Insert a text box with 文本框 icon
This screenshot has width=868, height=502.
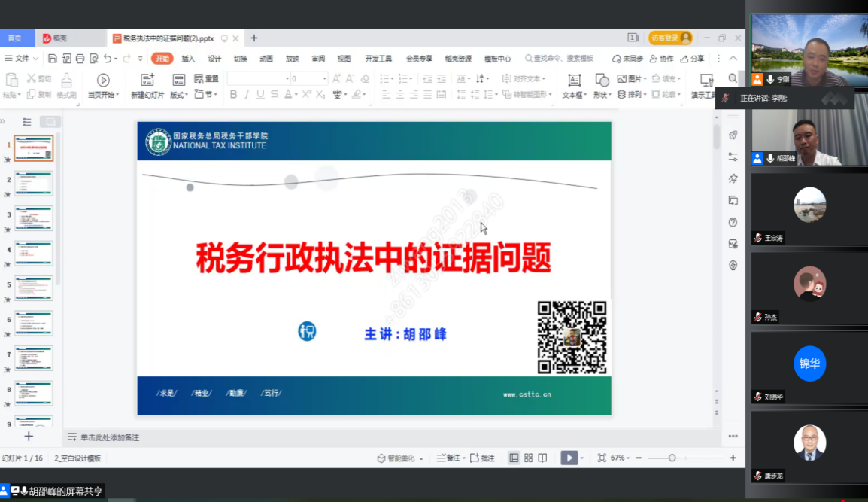point(574,81)
